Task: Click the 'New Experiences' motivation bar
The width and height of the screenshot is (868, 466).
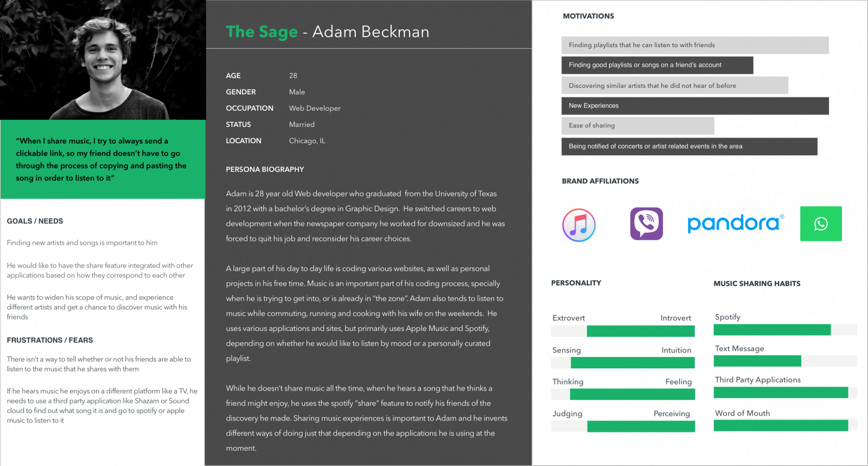Action: (x=695, y=106)
